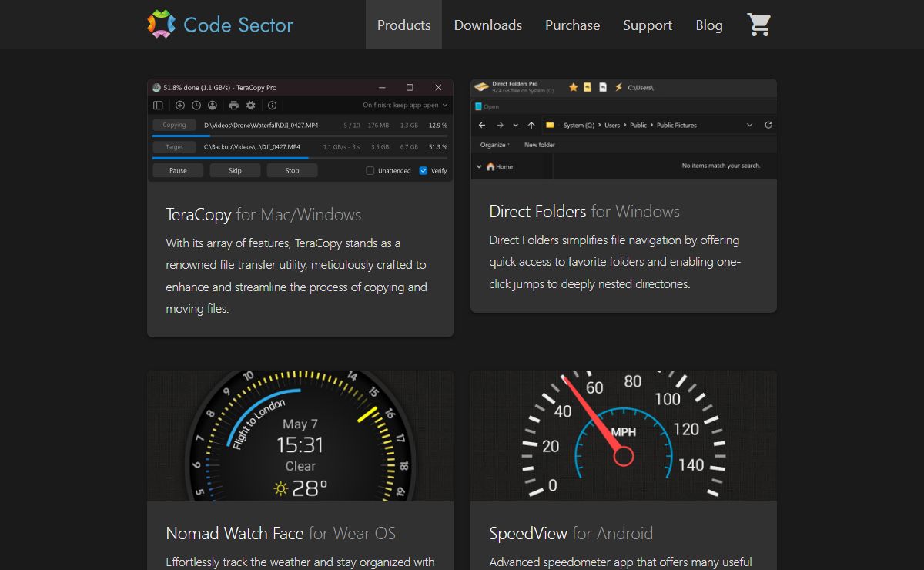Click the up arrow in Direct Folders preview
The height and width of the screenshot is (570, 924).
coord(531,125)
